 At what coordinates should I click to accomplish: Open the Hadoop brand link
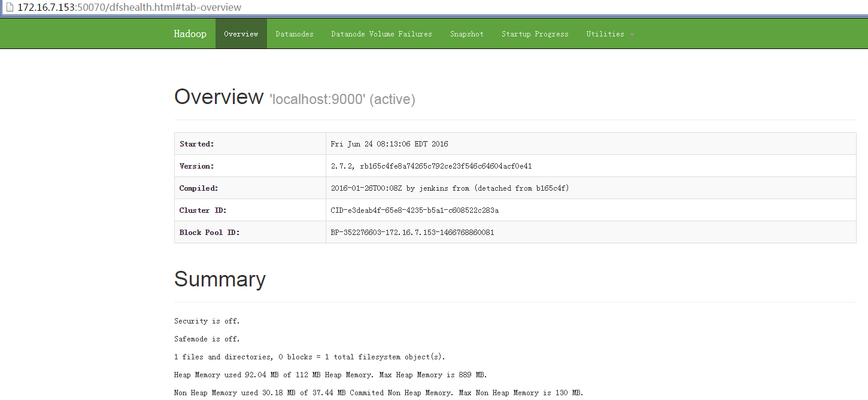click(190, 34)
